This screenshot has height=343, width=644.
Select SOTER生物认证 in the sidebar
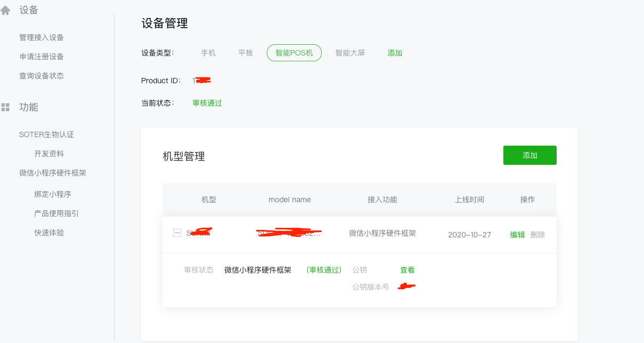point(46,134)
